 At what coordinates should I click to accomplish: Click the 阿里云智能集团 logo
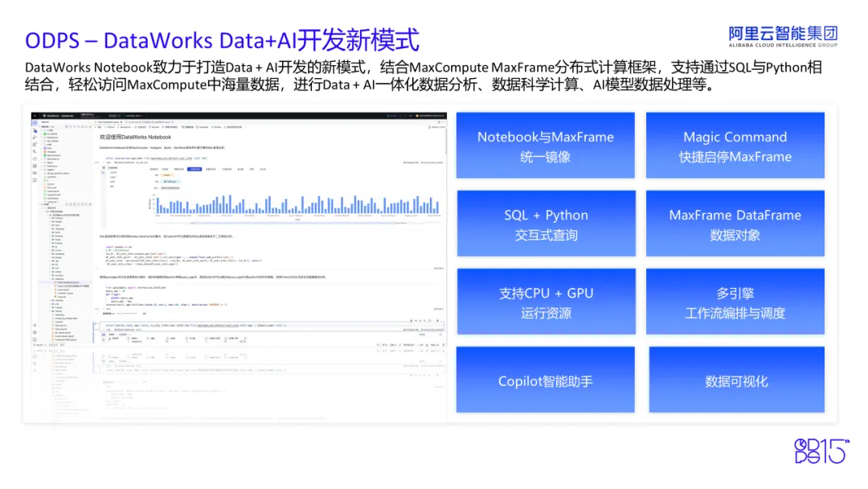783,36
